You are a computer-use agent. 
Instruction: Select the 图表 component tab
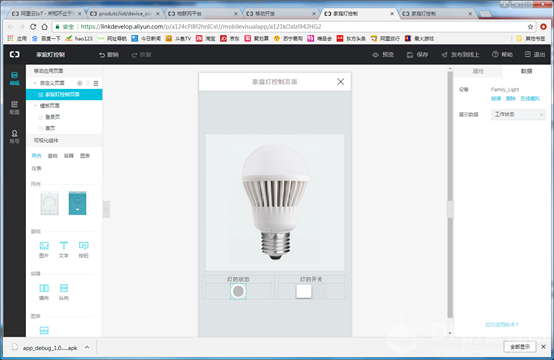click(85, 156)
